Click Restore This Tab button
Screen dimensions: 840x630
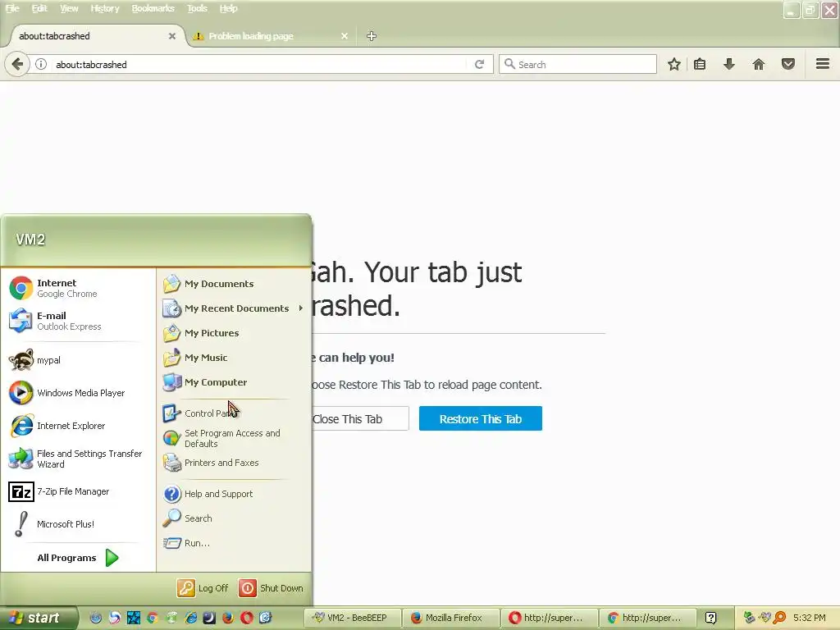pyautogui.click(x=481, y=419)
